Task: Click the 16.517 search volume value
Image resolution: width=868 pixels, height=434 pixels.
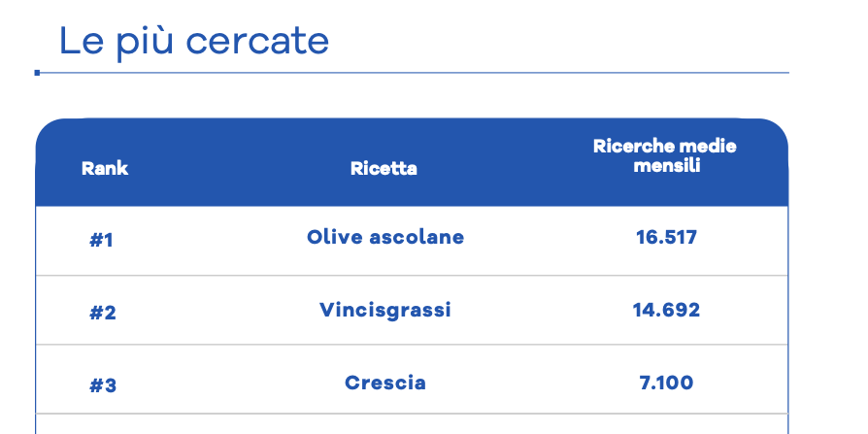Action: (x=666, y=238)
